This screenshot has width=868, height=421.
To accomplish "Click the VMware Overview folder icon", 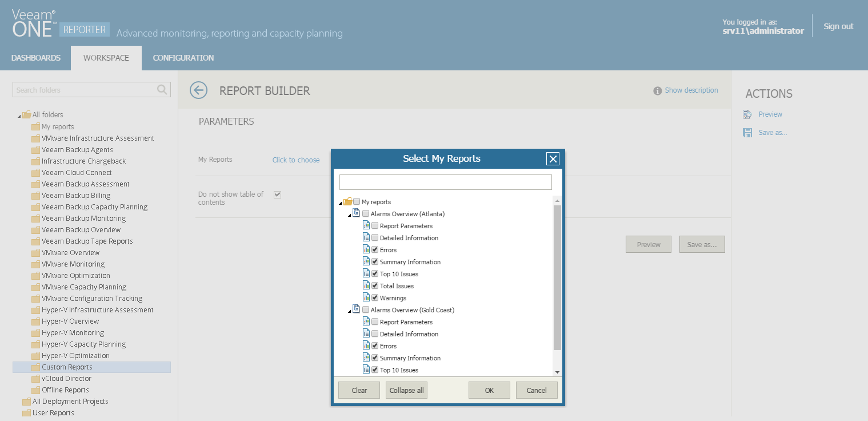I will pyautogui.click(x=35, y=253).
